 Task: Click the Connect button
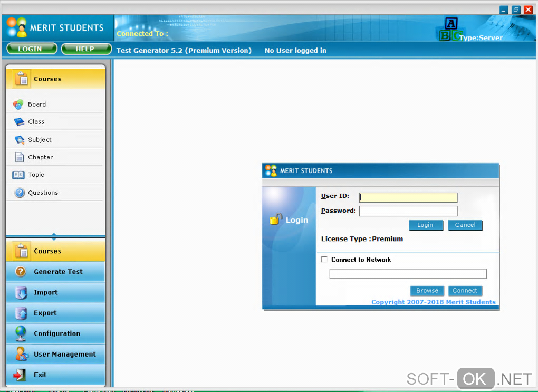[x=465, y=291]
